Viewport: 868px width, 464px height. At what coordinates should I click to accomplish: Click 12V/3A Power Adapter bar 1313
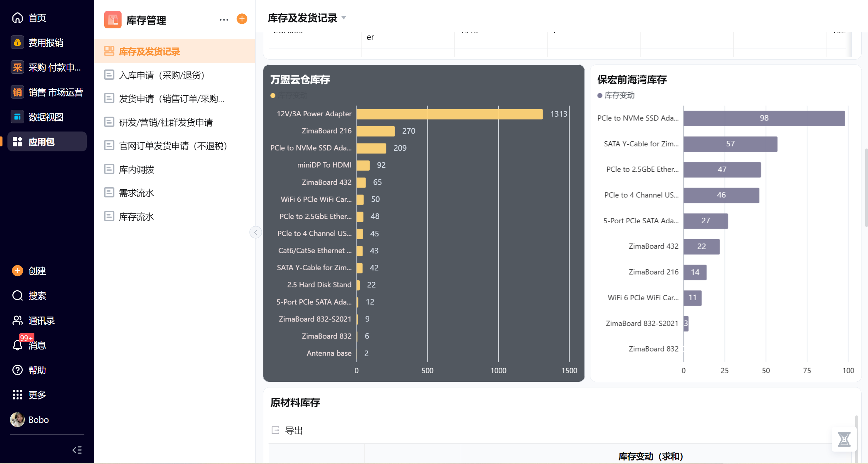coord(449,114)
